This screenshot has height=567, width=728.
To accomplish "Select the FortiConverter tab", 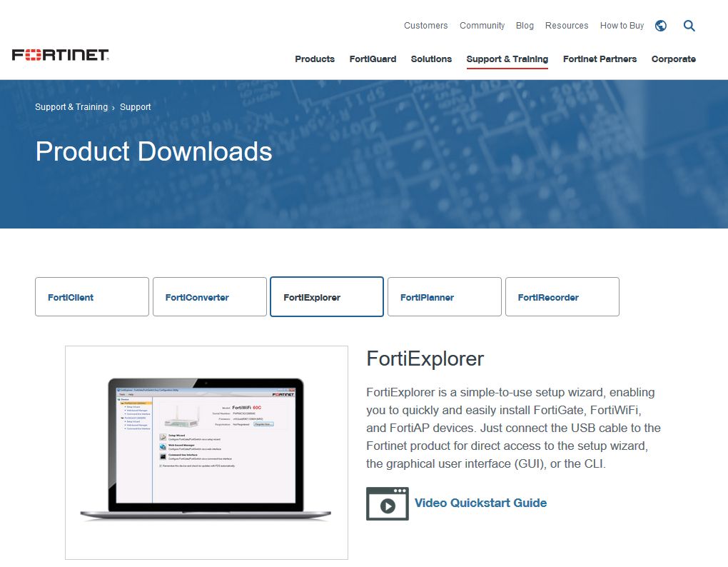I will [x=210, y=297].
